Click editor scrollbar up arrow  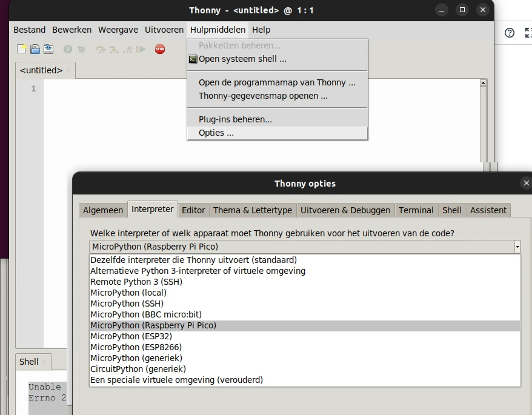click(x=483, y=82)
